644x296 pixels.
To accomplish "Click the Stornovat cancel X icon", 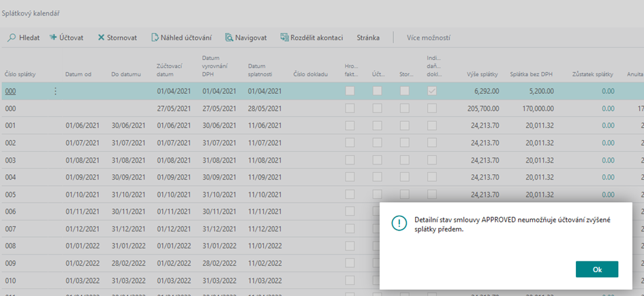I will tap(101, 38).
